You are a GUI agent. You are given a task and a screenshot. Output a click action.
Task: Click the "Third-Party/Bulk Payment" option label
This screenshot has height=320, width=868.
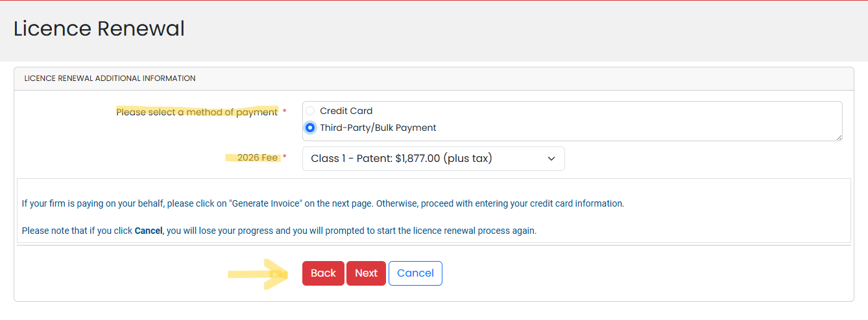coord(378,128)
